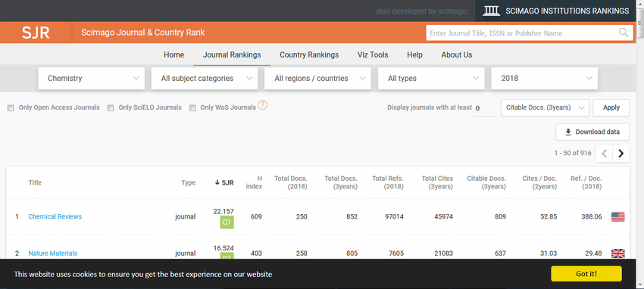Screen dimensions: 644x289
Task: Go to next page arrow
Action: point(621,154)
